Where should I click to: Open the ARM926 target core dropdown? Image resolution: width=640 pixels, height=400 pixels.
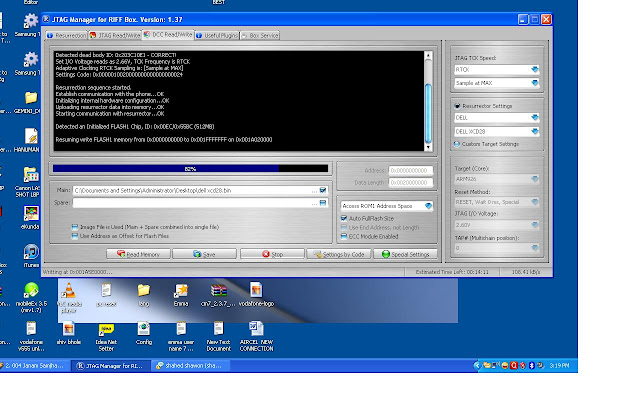tap(535, 179)
